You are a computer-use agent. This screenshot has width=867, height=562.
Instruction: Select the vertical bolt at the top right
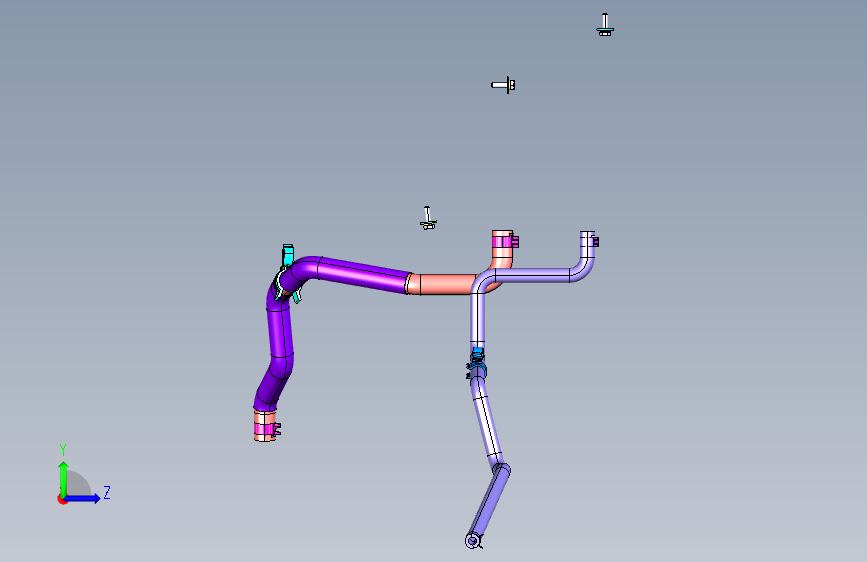coord(605,24)
